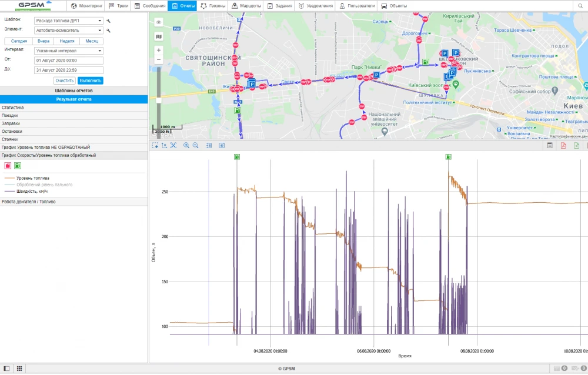
Task: Click the search magnifier in top bar
Action: 580,6
